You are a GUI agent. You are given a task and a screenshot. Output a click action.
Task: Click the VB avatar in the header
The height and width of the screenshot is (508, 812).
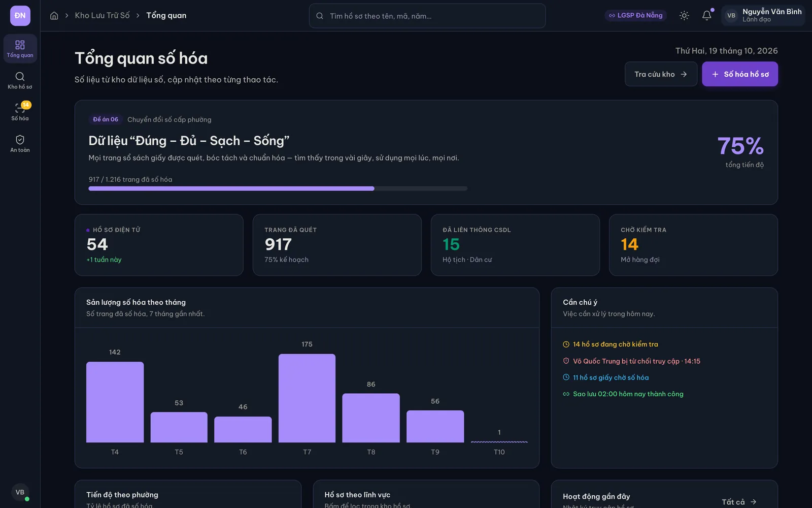[731, 16]
